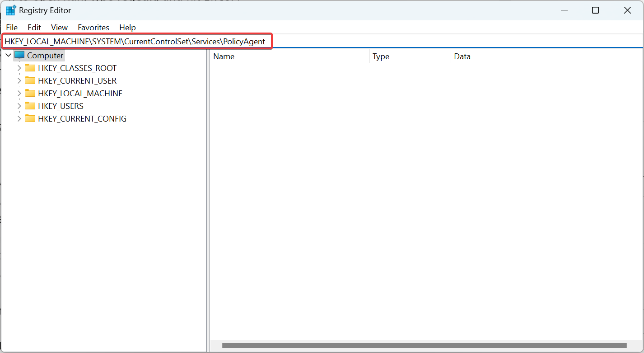Image resolution: width=644 pixels, height=353 pixels.
Task: Maximize the Registry Editor window
Action: 595,10
